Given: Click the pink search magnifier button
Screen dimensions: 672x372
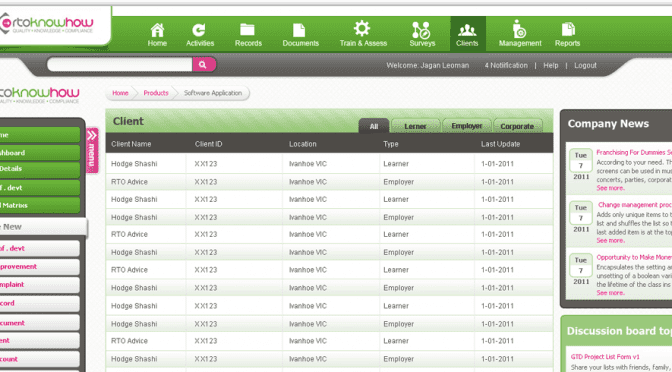Looking at the screenshot, I should tap(204, 65).
